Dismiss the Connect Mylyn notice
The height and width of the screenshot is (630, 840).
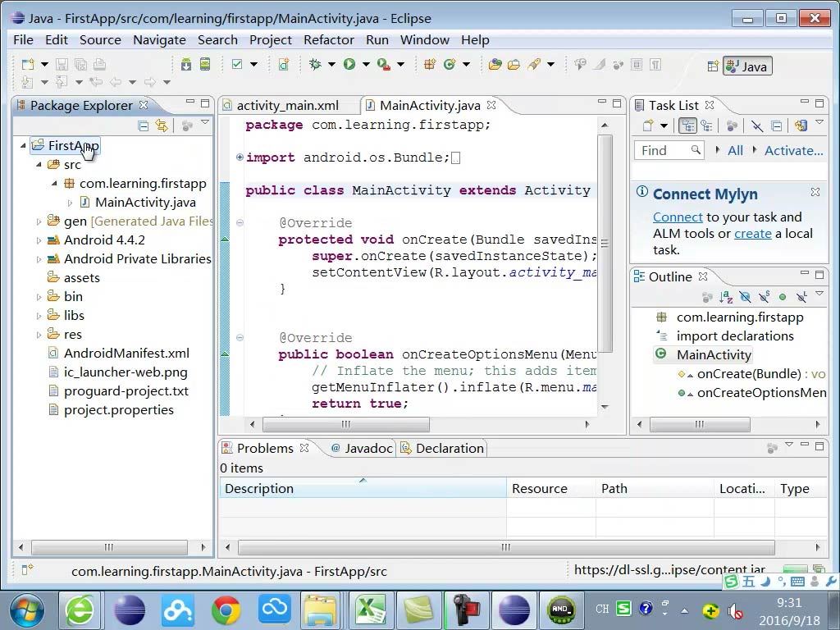pos(815,192)
